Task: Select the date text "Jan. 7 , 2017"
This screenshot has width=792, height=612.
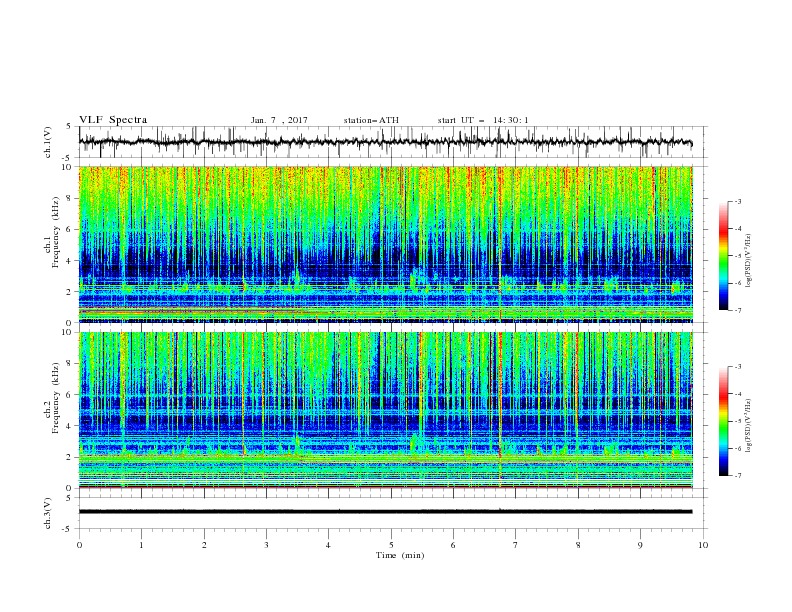Action: click(x=279, y=120)
